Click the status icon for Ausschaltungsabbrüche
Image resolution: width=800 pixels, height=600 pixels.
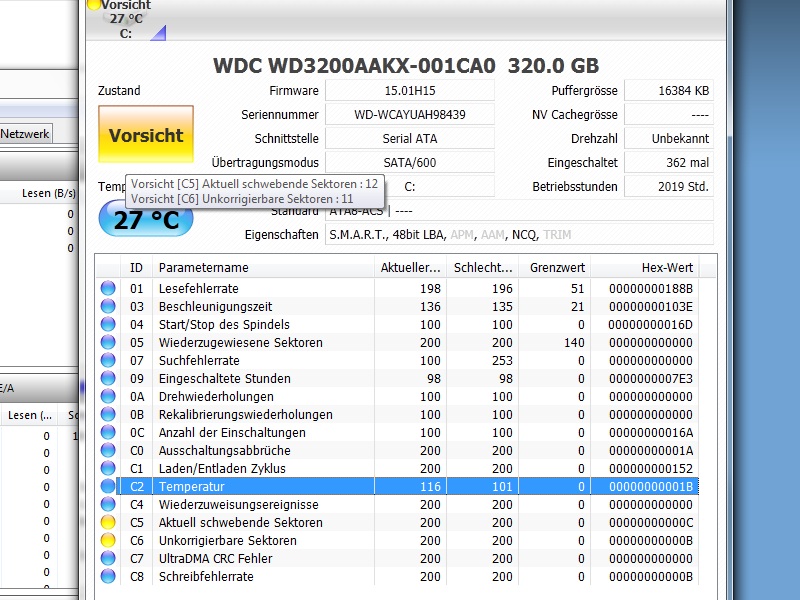coord(108,450)
